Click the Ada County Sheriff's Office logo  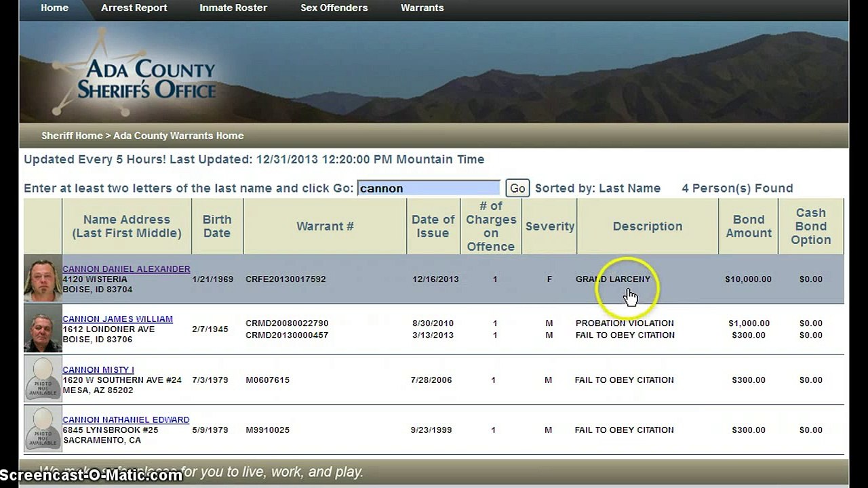tap(136, 73)
